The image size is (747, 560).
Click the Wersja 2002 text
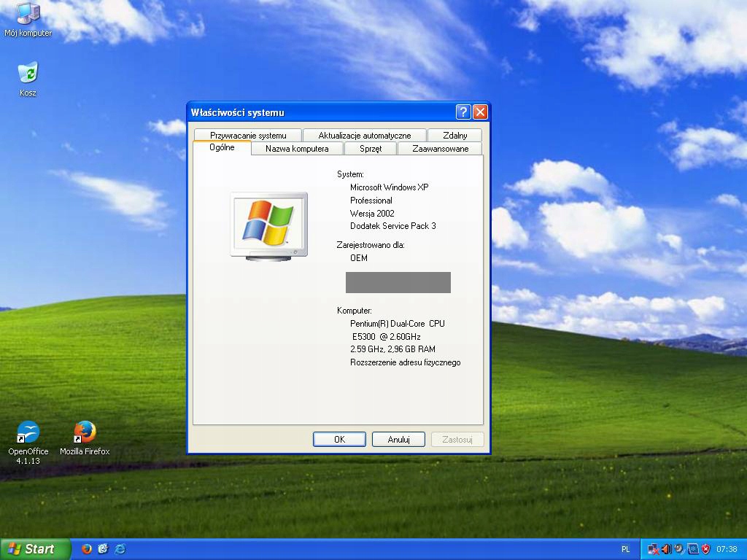(x=372, y=214)
